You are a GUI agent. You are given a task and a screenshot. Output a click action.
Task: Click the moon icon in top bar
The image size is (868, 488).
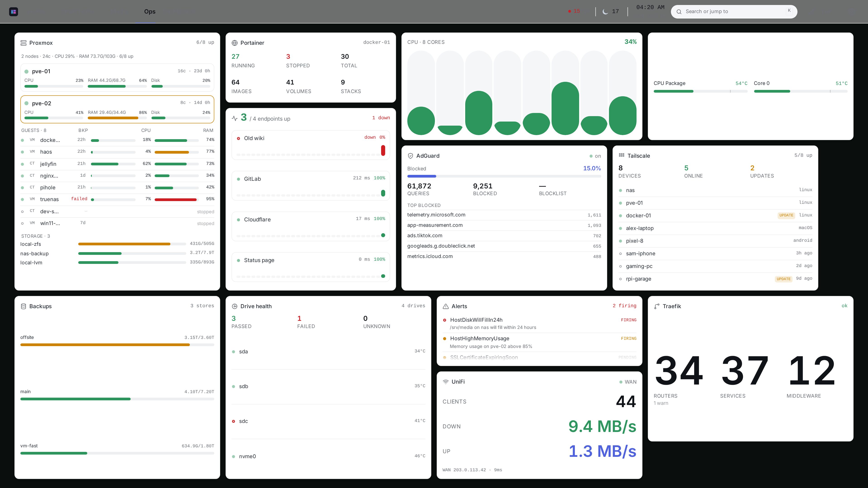click(x=605, y=12)
